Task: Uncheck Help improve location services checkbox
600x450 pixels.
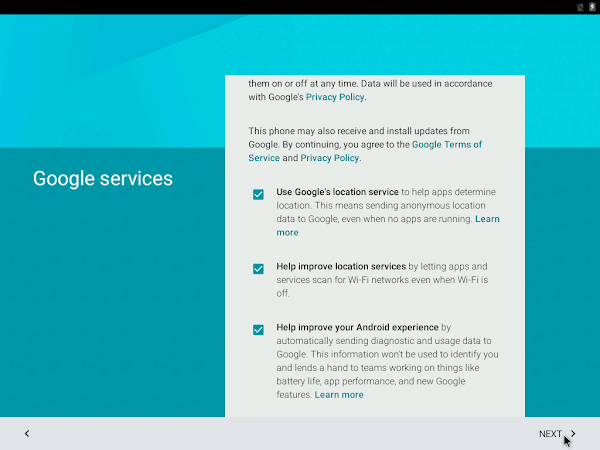Action: click(x=258, y=269)
